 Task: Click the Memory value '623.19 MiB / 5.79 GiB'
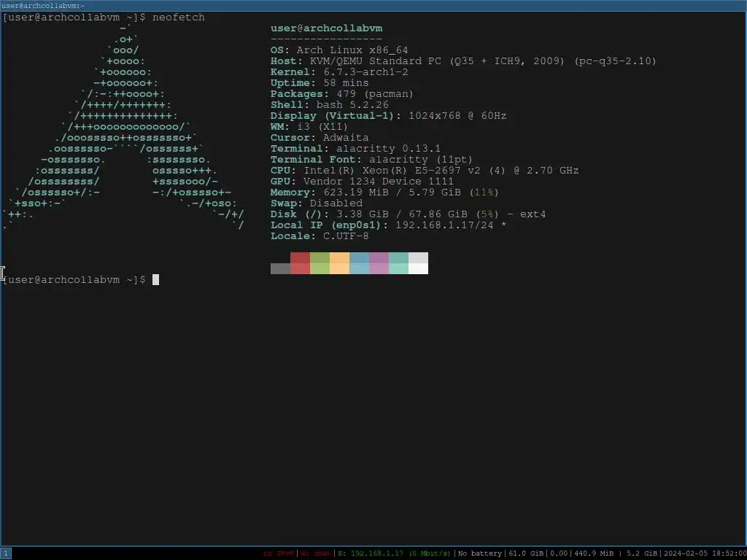(392, 192)
